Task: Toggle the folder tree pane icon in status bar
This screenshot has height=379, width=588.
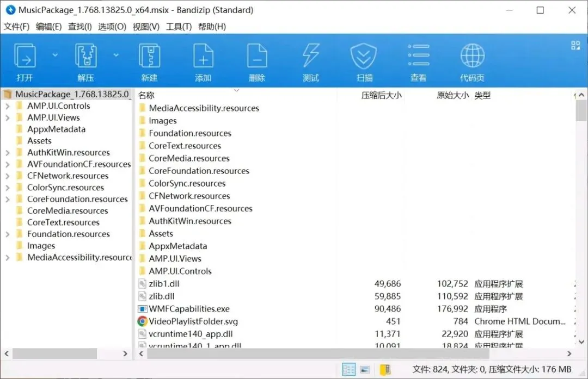Action: [x=385, y=370]
